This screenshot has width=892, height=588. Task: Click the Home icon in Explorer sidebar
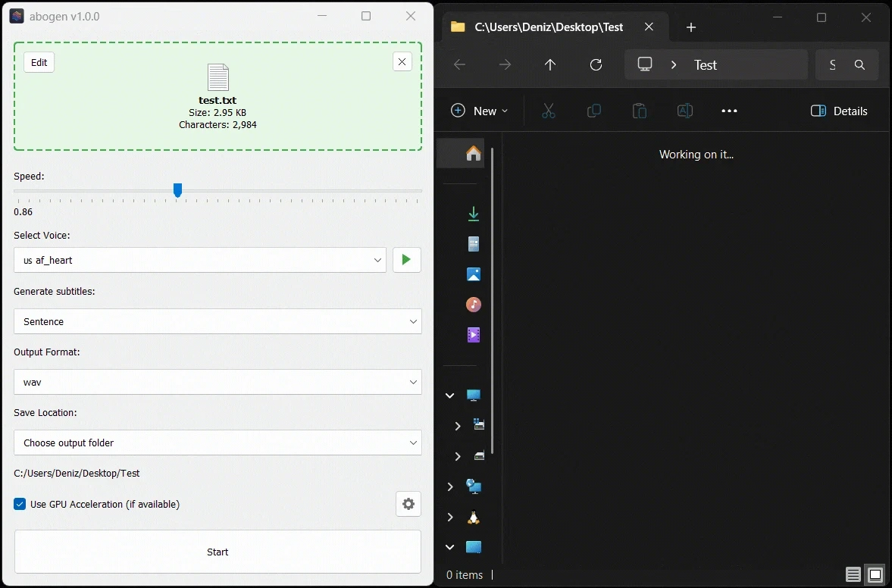point(473,154)
